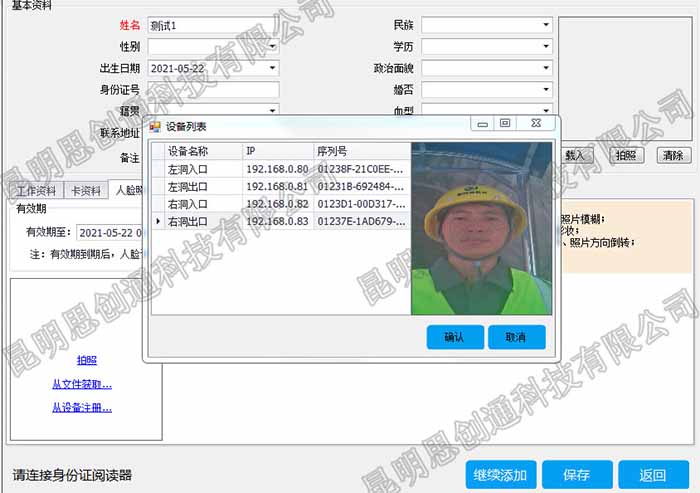
Task: Switch to the 卡资料 tab
Action: point(86,190)
